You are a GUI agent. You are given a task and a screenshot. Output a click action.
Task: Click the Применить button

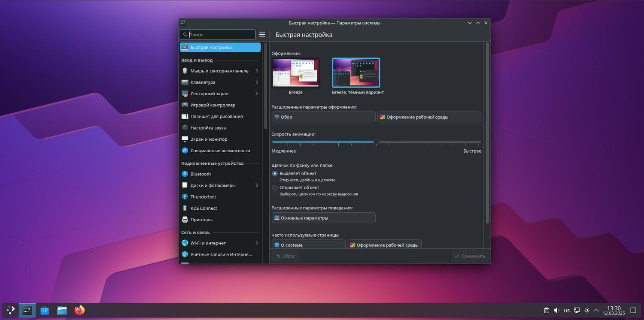(x=470, y=256)
